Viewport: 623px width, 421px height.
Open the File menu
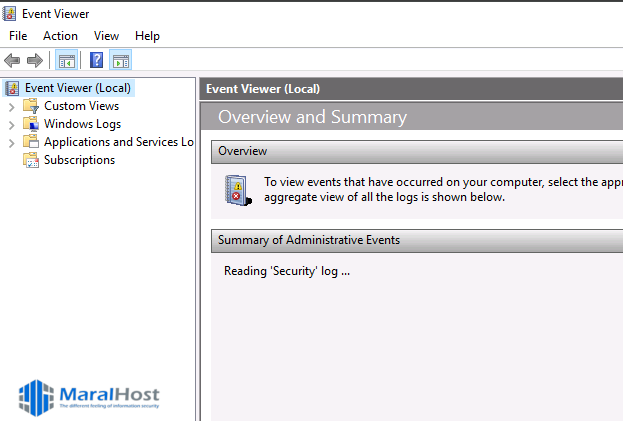(x=18, y=36)
